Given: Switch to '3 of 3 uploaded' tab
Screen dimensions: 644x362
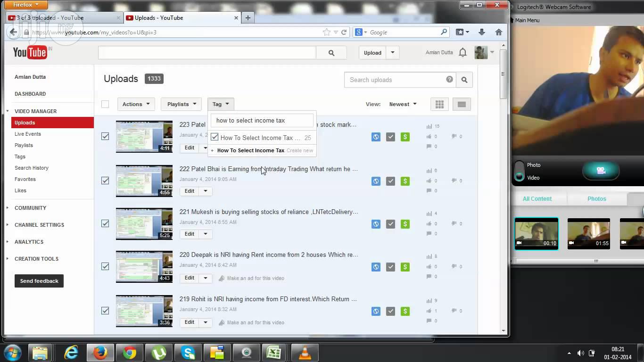Looking at the screenshot, I should coord(64,18).
